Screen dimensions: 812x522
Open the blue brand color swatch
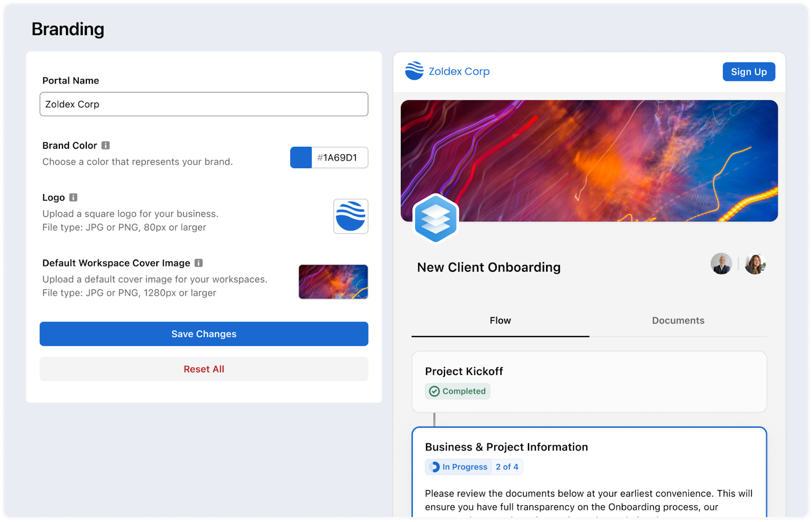(x=301, y=157)
